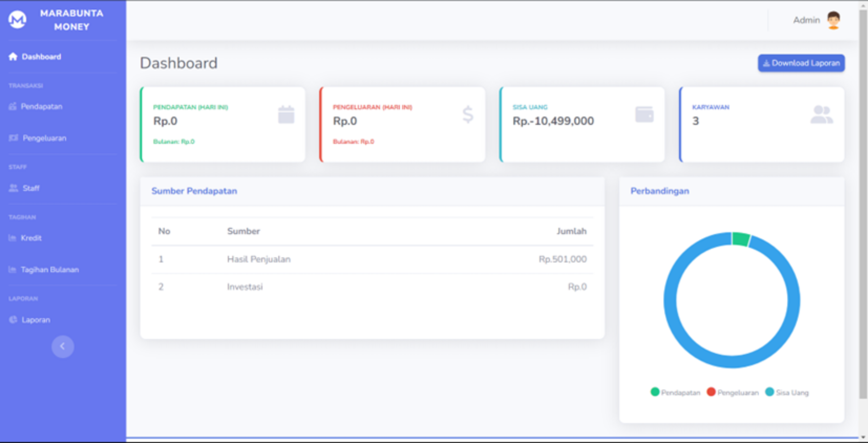The height and width of the screenshot is (443, 868).
Task: Click the wallet icon on Sisa Uang card
Action: (644, 114)
